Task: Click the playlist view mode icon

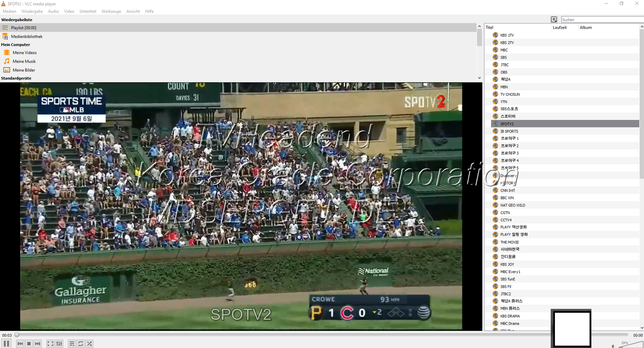Action: tap(554, 19)
